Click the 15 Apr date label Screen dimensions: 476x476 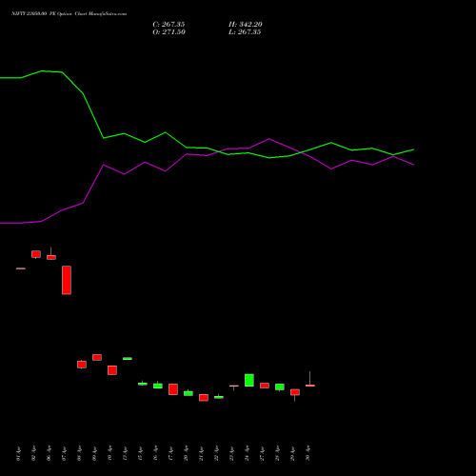click(140, 454)
